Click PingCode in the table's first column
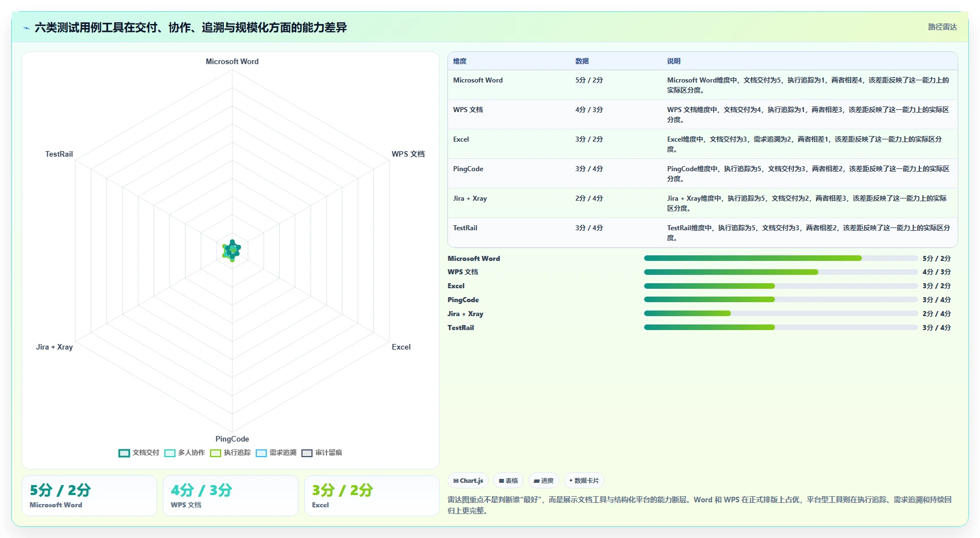The width and height of the screenshot is (980, 538). coord(468,169)
